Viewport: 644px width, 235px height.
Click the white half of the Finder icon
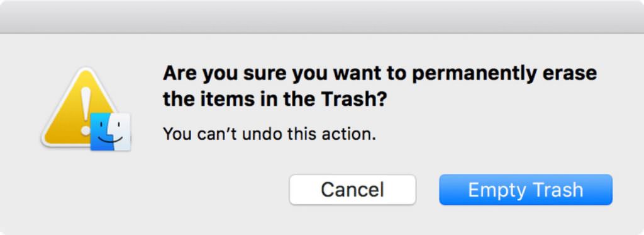point(121,132)
